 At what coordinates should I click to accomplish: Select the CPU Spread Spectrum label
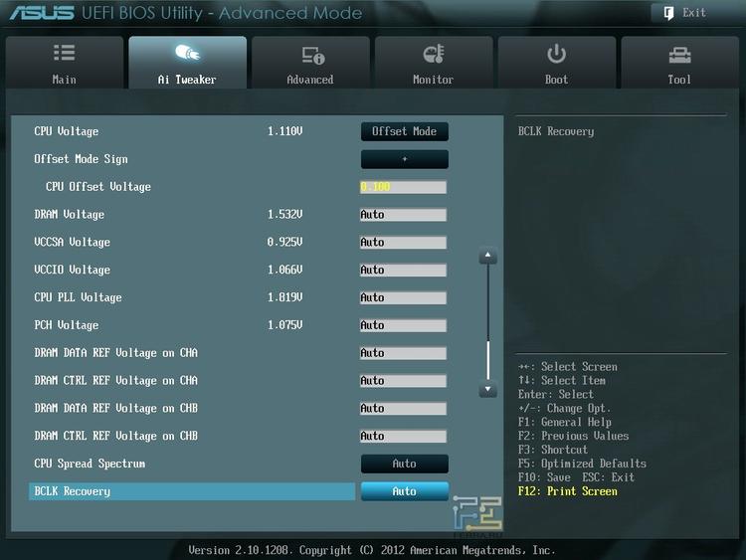pyautogui.click(x=90, y=464)
